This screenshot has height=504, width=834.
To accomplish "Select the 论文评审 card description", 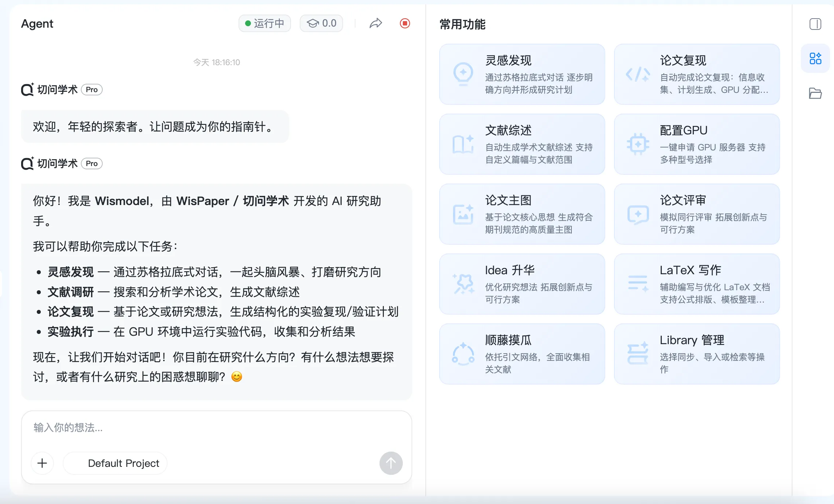I will (713, 224).
